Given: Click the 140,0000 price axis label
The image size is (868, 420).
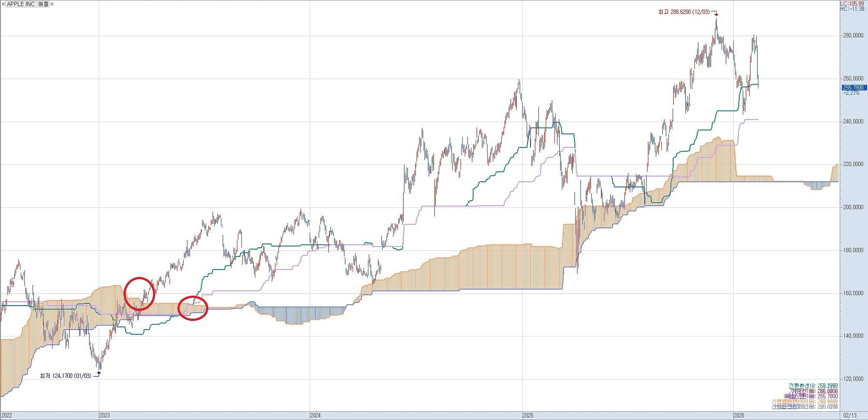Looking at the screenshot, I should (853, 336).
